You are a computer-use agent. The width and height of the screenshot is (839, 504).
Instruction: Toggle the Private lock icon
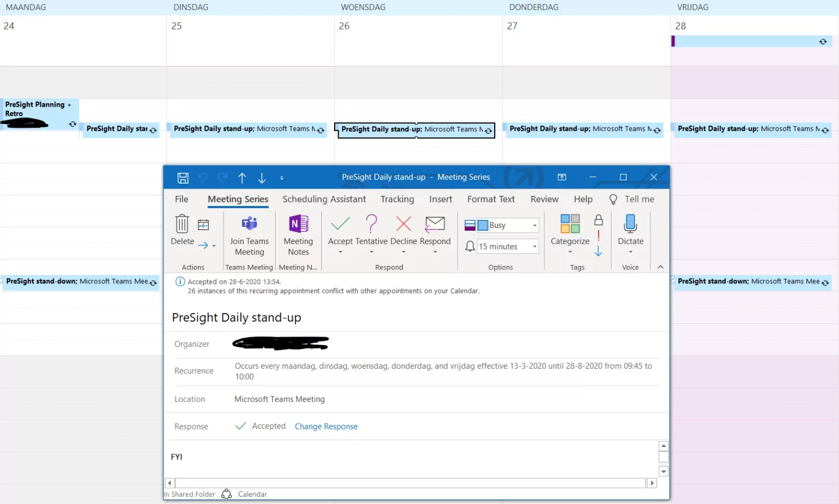(x=599, y=220)
